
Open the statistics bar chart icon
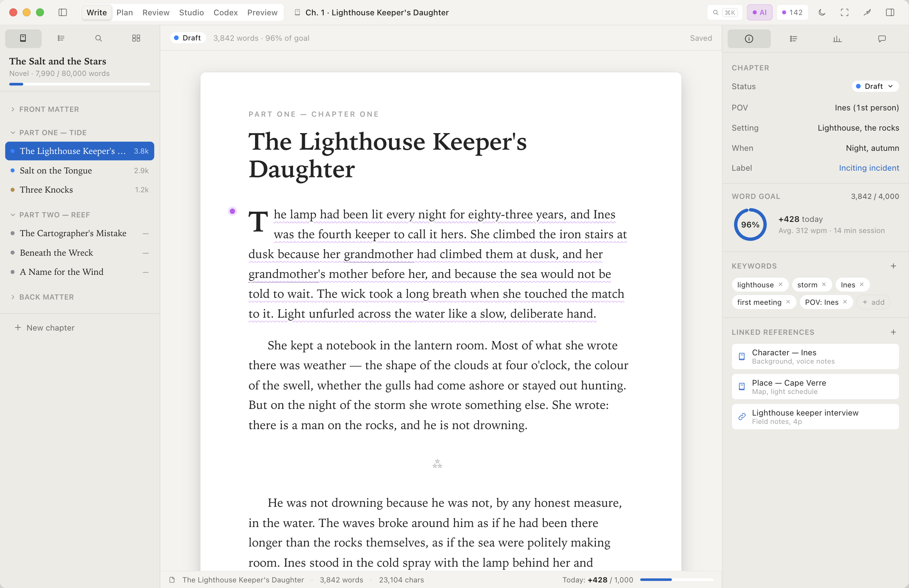pos(837,39)
